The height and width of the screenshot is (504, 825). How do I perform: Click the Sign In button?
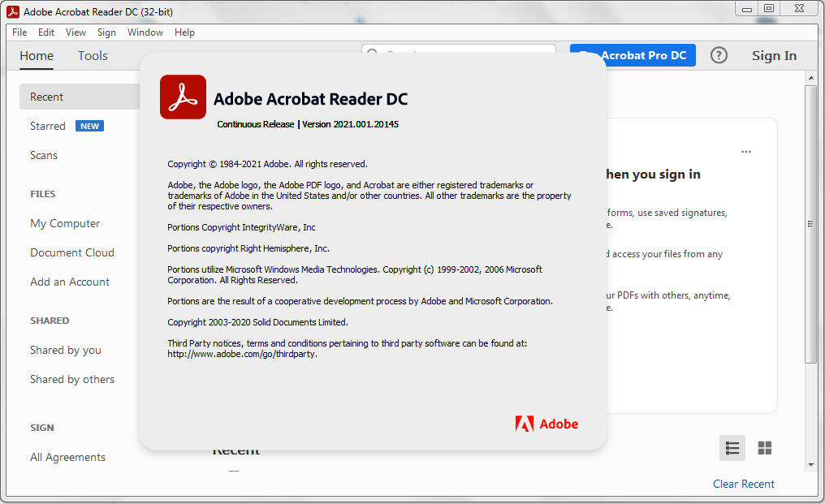774,56
